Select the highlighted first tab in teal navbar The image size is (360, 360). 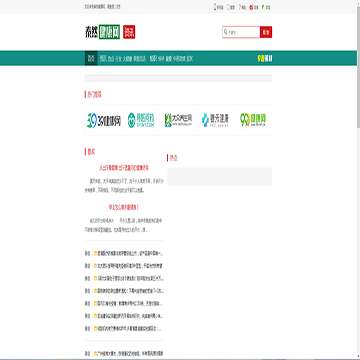pyautogui.click(x=91, y=58)
